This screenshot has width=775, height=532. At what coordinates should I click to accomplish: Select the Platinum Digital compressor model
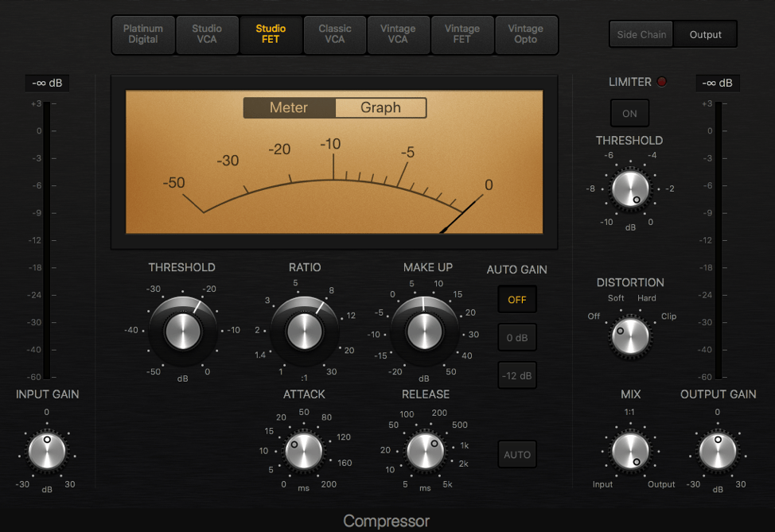pyautogui.click(x=143, y=34)
